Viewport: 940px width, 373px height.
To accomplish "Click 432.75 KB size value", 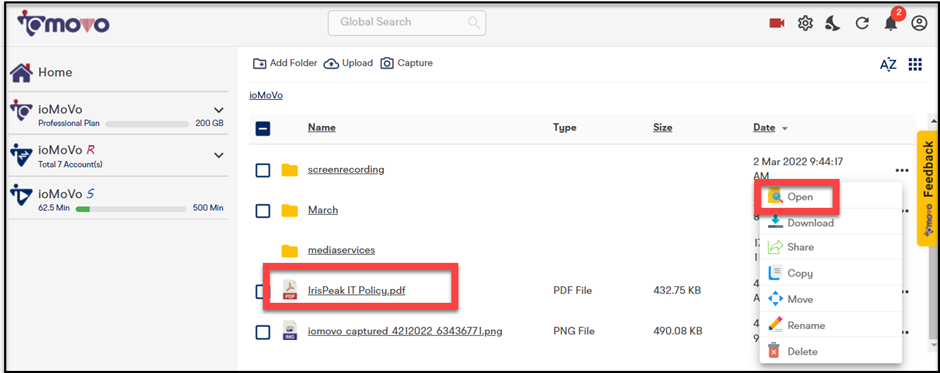I will pyautogui.click(x=677, y=290).
